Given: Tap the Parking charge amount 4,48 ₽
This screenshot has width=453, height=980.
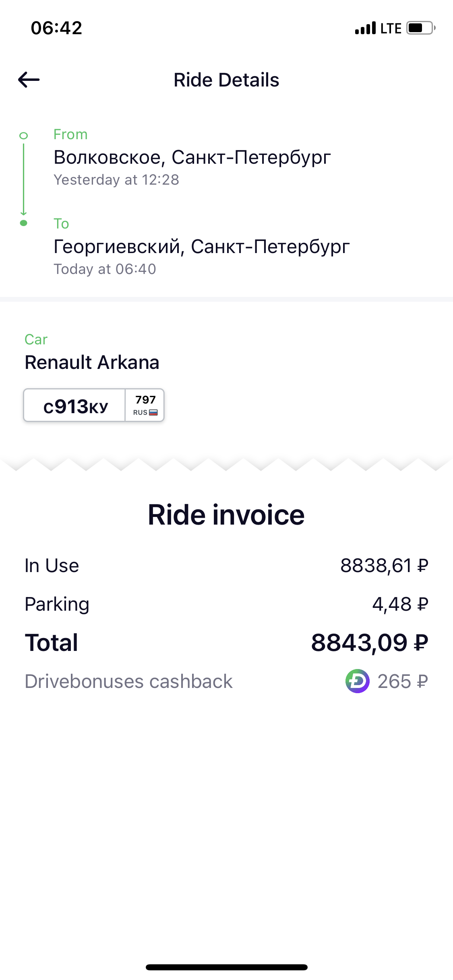Looking at the screenshot, I should pyautogui.click(x=400, y=604).
